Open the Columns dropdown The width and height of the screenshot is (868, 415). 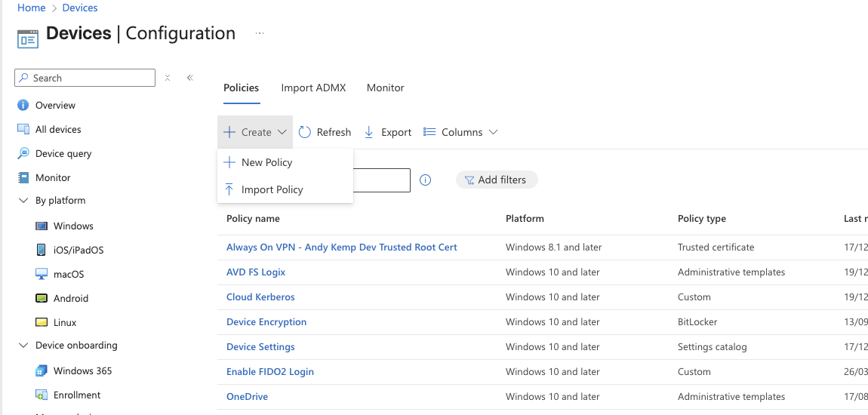pos(460,132)
